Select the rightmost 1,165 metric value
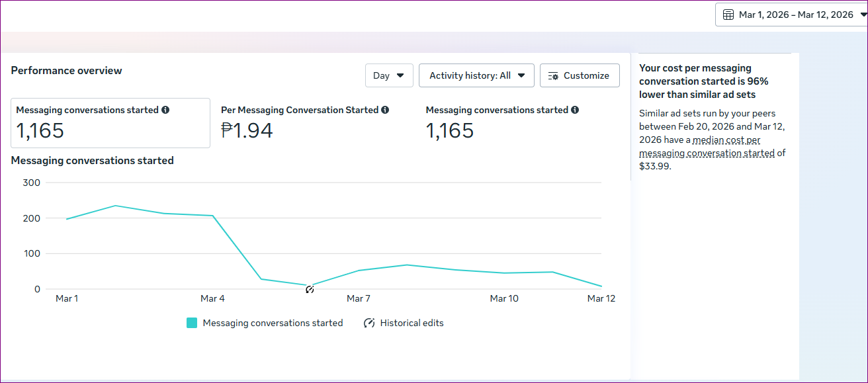The image size is (868, 383). click(450, 130)
